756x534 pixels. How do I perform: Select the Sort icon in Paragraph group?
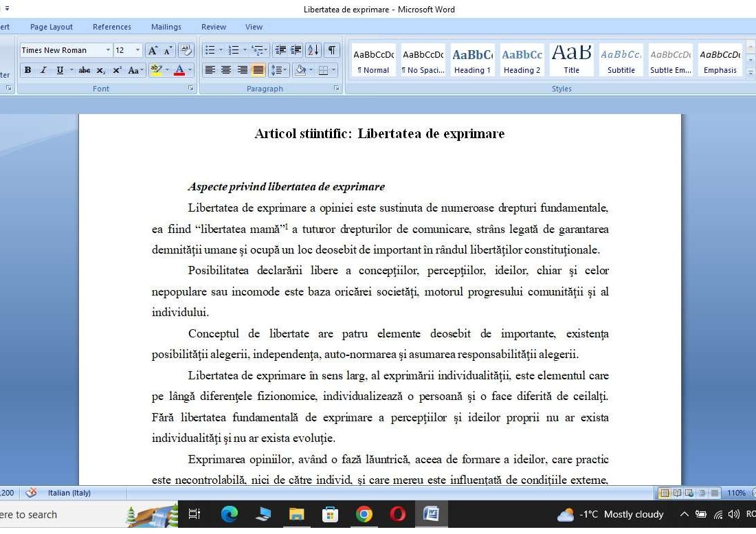tap(313, 49)
